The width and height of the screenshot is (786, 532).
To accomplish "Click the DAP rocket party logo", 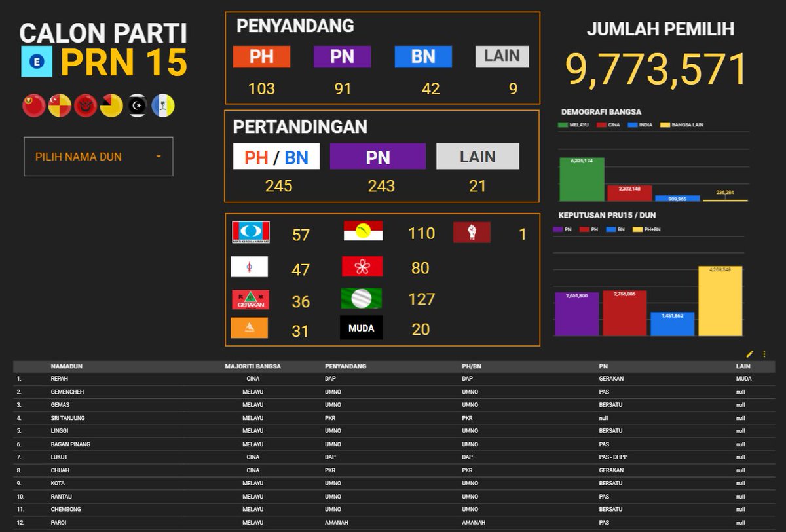I will (x=250, y=267).
